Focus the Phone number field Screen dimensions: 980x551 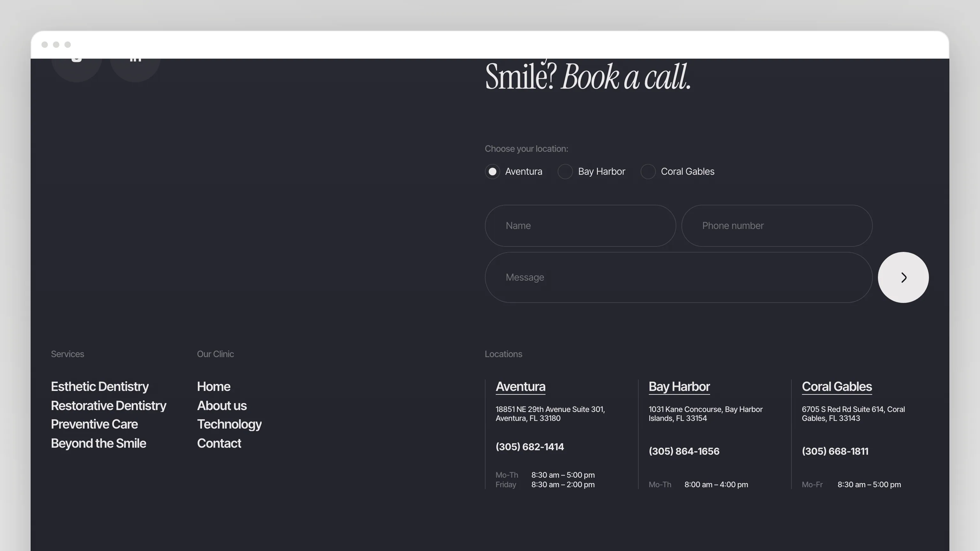pos(776,225)
